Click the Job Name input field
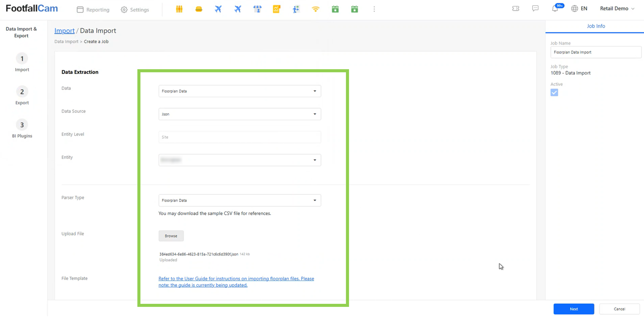This screenshot has height=318, width=644. 596,52
